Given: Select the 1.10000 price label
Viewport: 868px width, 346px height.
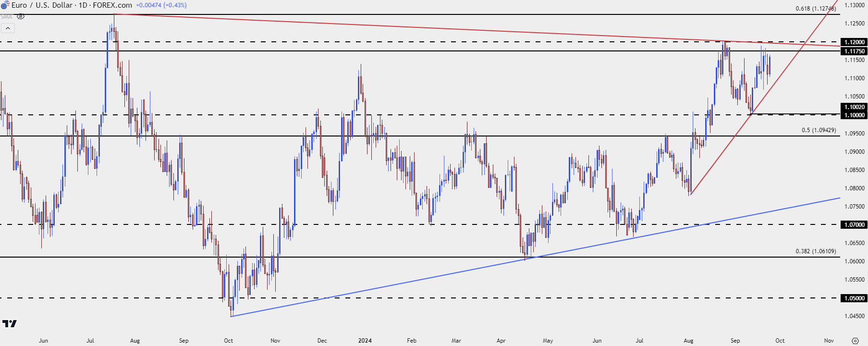Looking at the screenshot, I should [855, 115].
